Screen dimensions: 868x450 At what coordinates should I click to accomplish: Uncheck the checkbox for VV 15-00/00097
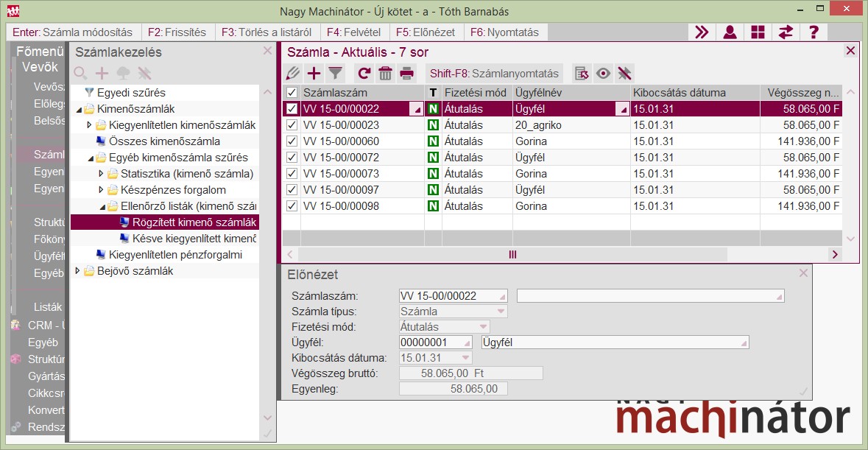(x=292, y=190)
